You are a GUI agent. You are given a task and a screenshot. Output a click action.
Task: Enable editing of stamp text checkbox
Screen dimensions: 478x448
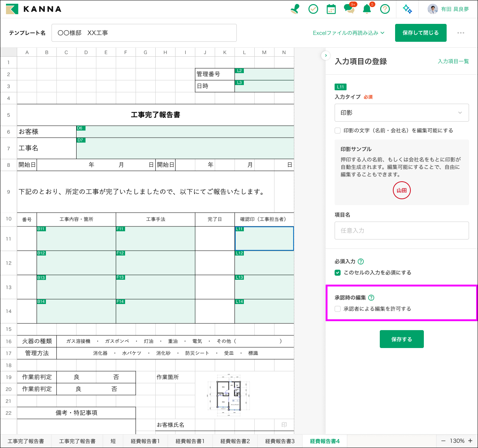[338, 131]
